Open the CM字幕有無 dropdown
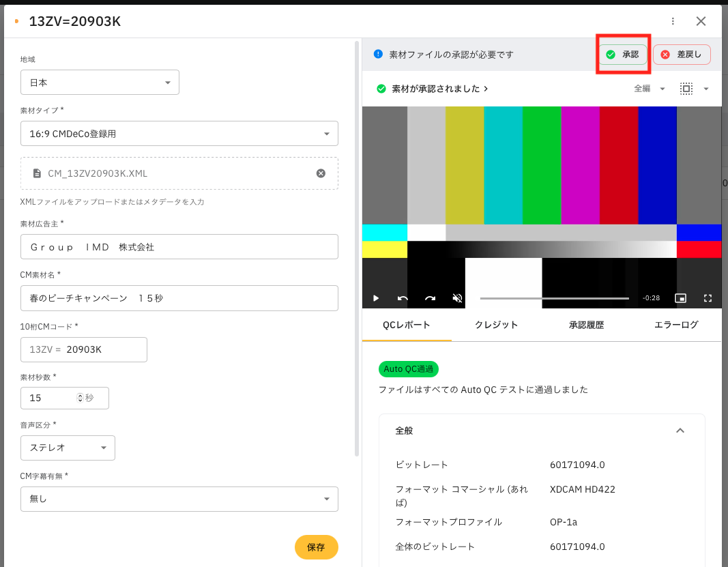Viewport: 728px width, 567px height. [x=179, y=499]
